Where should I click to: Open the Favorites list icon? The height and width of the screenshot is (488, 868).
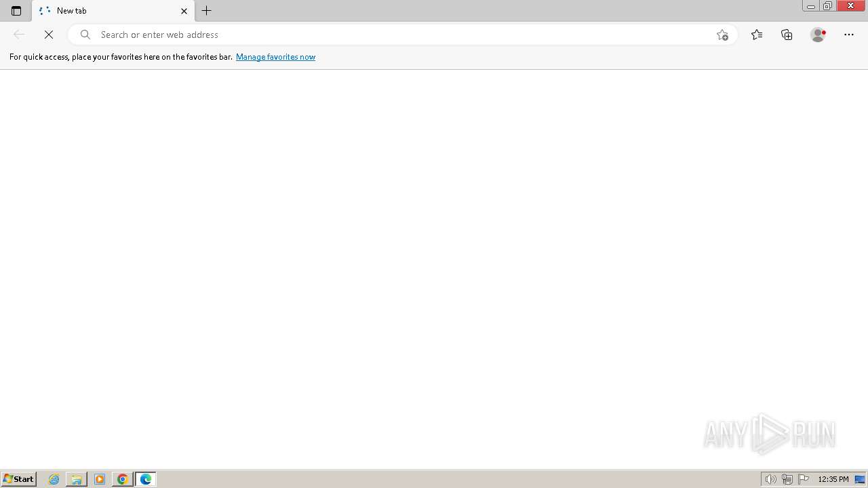click(x=757, y=35)
